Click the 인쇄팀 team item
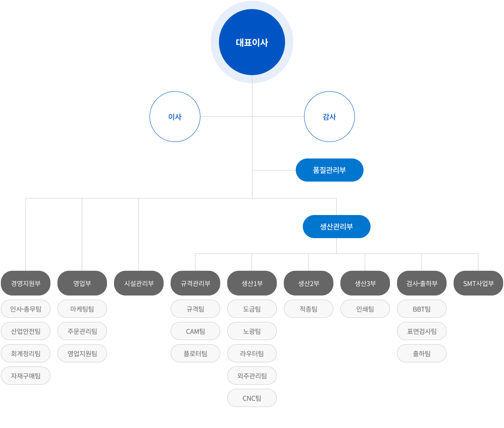Screen dimensions: 504x428 (365, 309)
